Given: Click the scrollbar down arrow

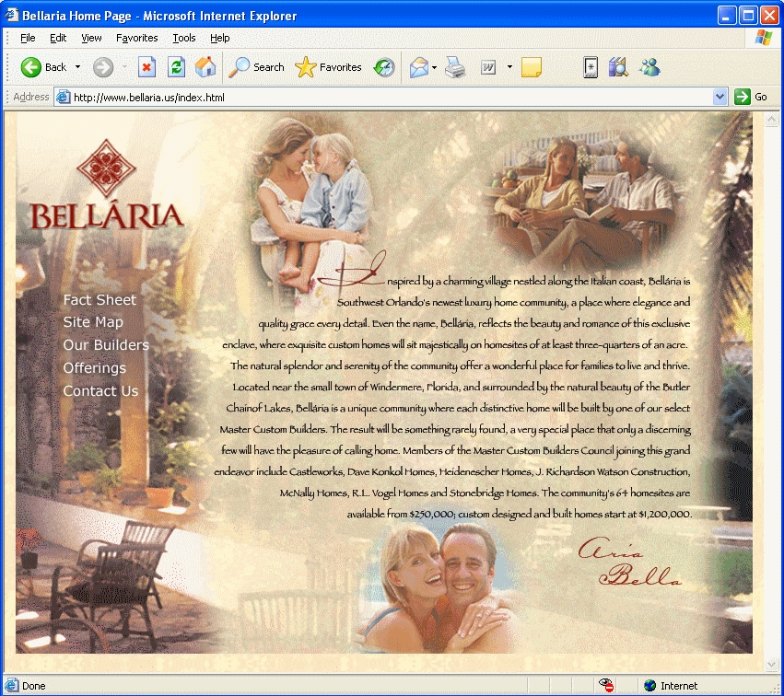Looking at the screenshot, I should 771,664.
